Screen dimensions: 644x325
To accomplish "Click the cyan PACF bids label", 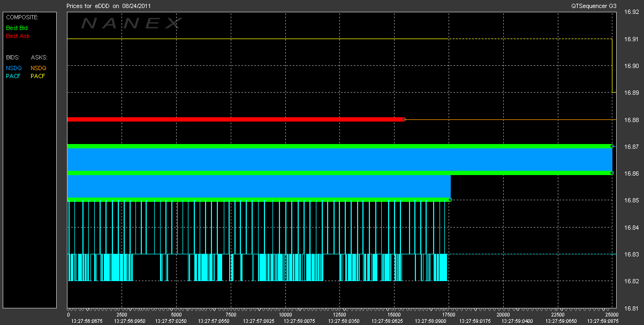I will [x=13, y=76].
